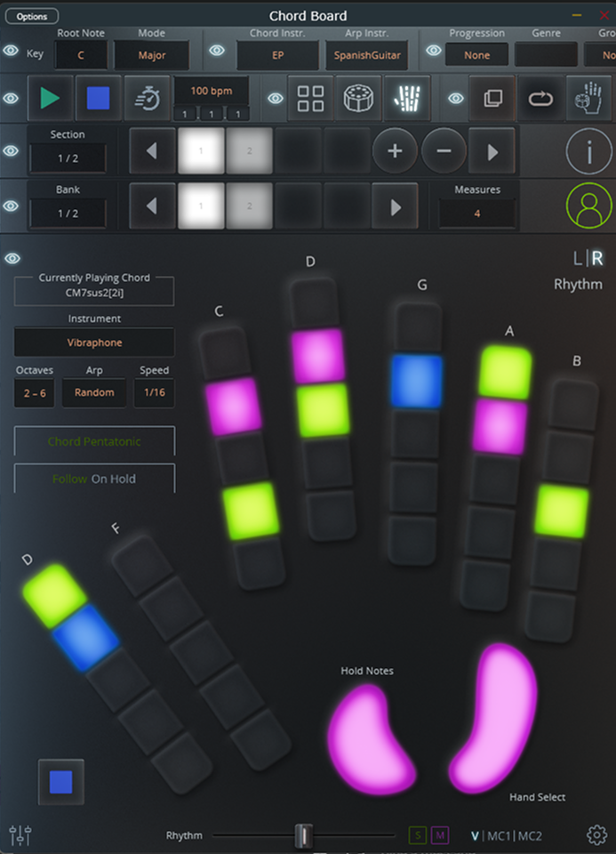The image size is (616, 854).
Task: Start playback with the green play button
Action: coord(50,99)
